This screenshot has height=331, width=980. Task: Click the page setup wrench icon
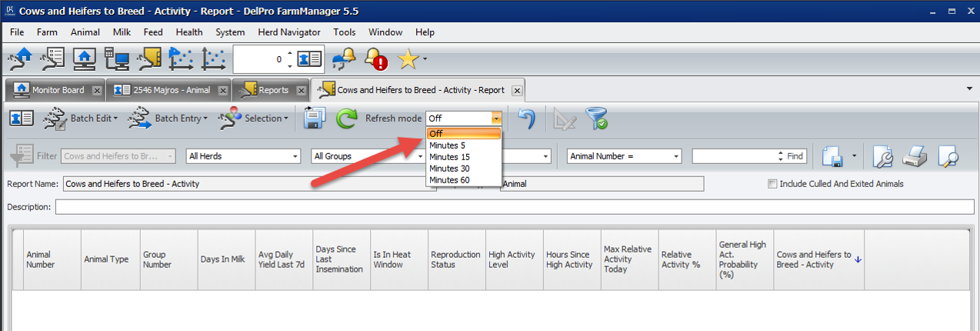pyautogui.click(x=883, y=156)
